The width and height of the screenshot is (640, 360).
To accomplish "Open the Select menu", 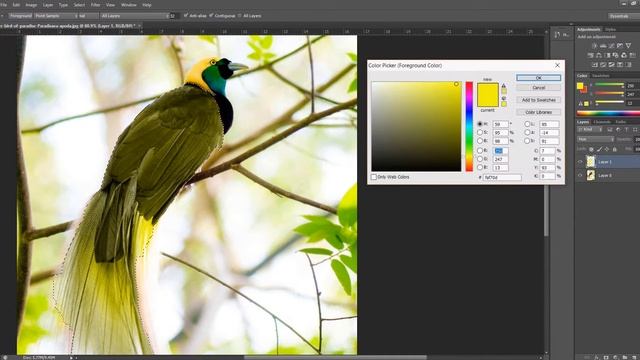I will [x=79, y=5].
